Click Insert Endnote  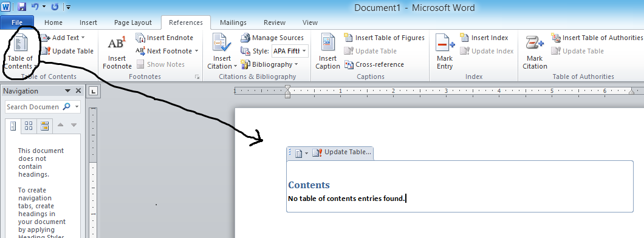[164, 38]
